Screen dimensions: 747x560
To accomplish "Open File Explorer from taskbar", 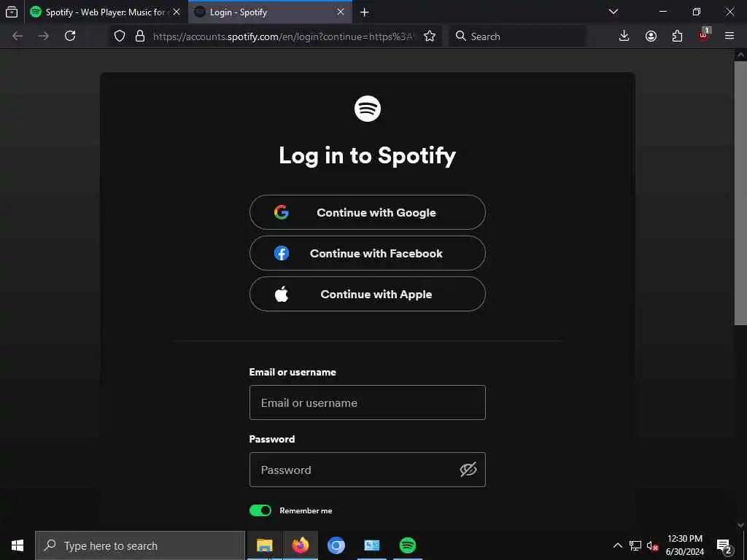I will (264, 545).
